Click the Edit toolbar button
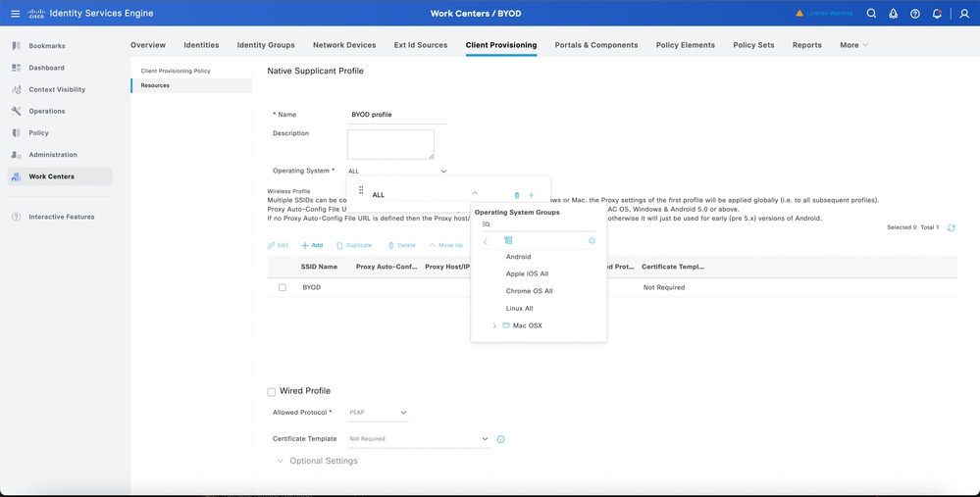 click(x=279, y=245)
